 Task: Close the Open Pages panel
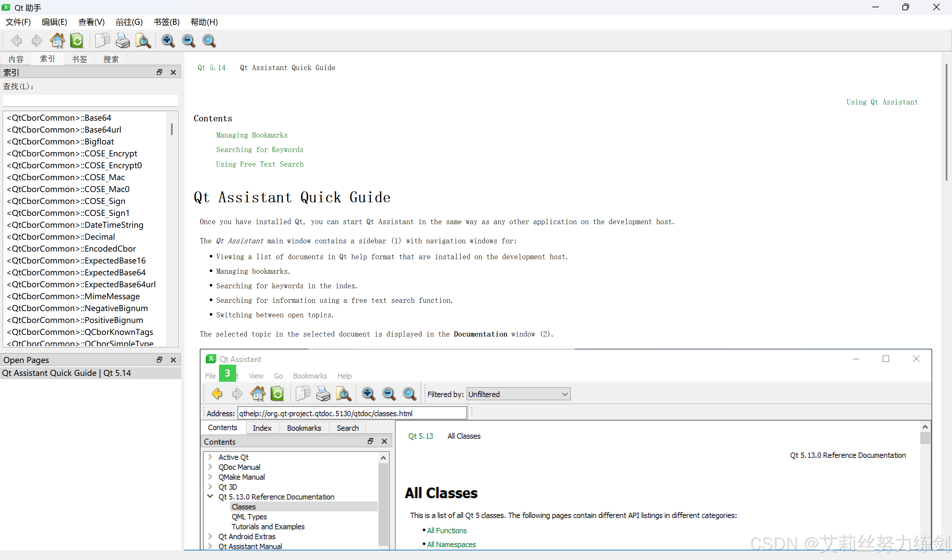point(173,360)
